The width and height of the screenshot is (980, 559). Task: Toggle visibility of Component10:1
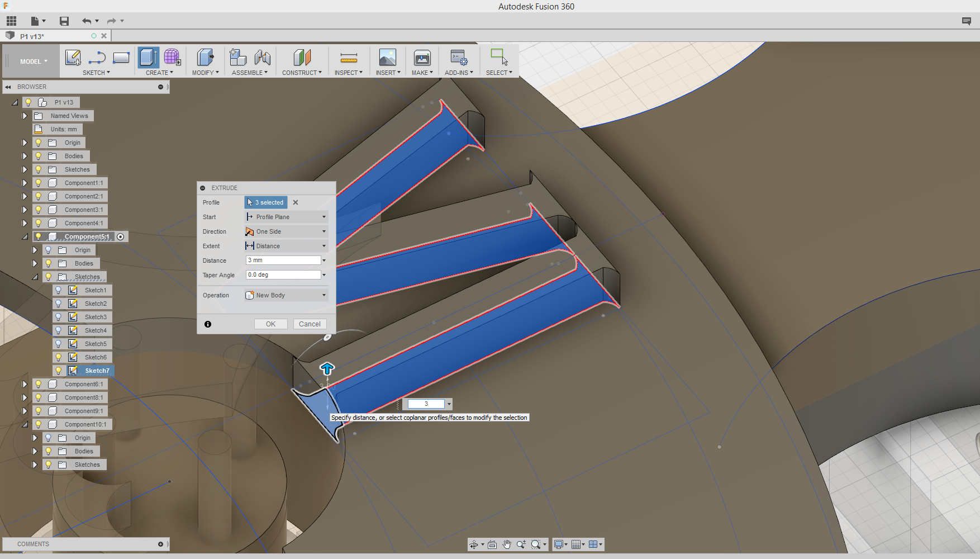point(38,424)
